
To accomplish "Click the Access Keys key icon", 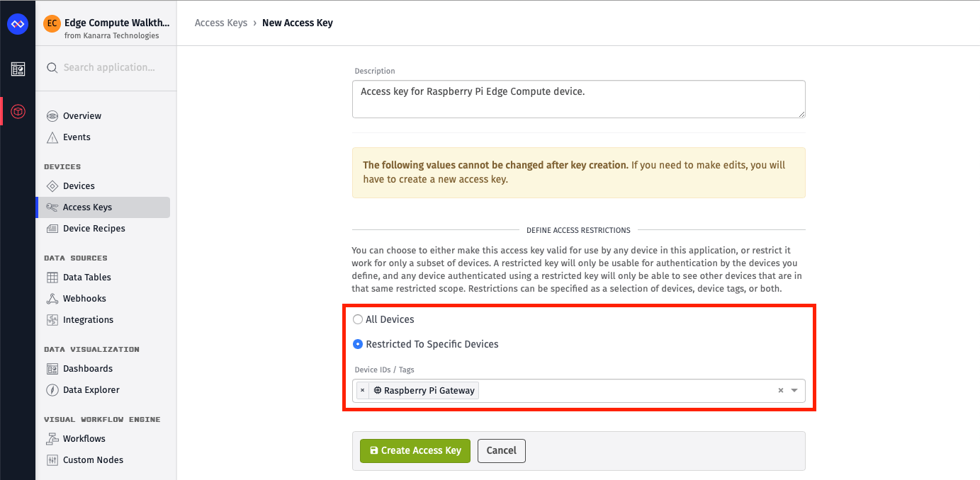I will point(52,207).
